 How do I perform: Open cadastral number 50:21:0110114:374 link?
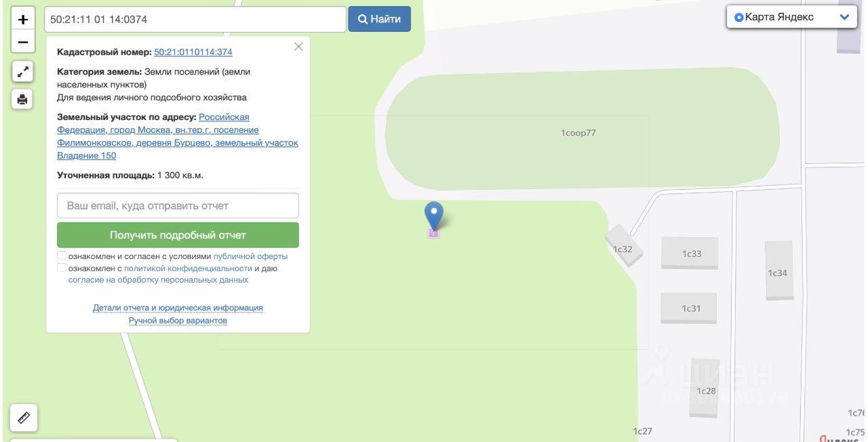point(193,52)
